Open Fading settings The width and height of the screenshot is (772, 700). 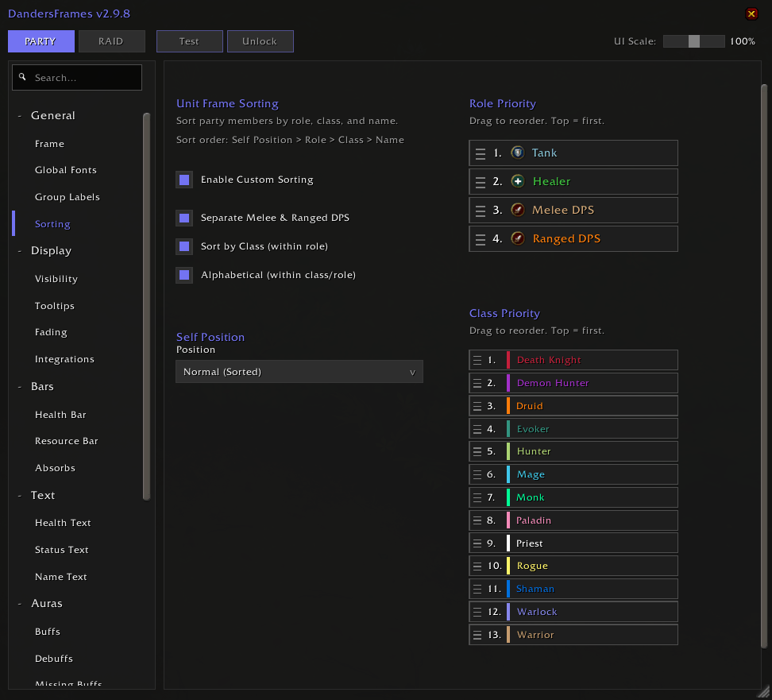(x=51, y=332)
